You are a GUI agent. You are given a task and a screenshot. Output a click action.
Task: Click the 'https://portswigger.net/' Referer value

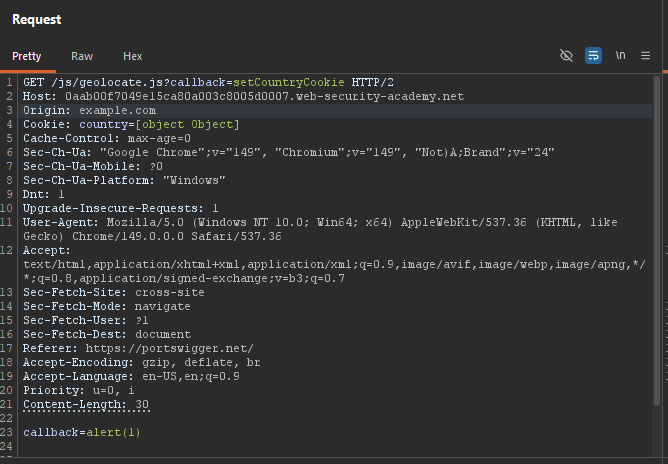click(170, 349)
